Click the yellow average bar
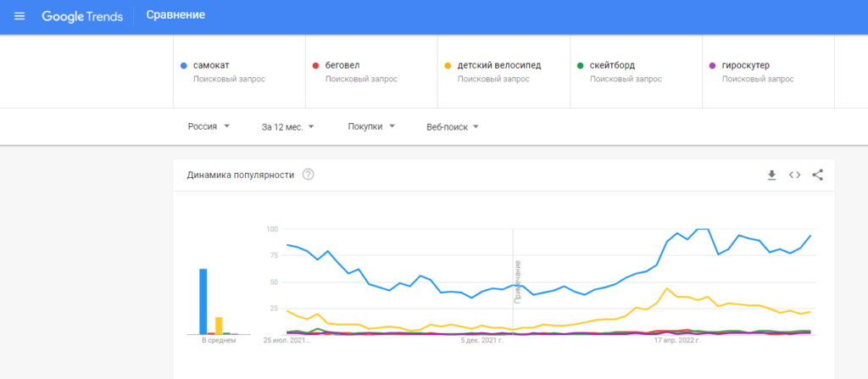This screenshot has height=379, width=868. [x=219, y=325]
